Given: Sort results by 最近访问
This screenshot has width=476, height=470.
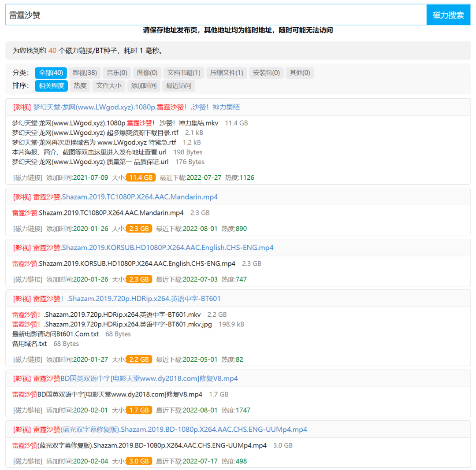Looking at the screenshot, I should 178,86.
